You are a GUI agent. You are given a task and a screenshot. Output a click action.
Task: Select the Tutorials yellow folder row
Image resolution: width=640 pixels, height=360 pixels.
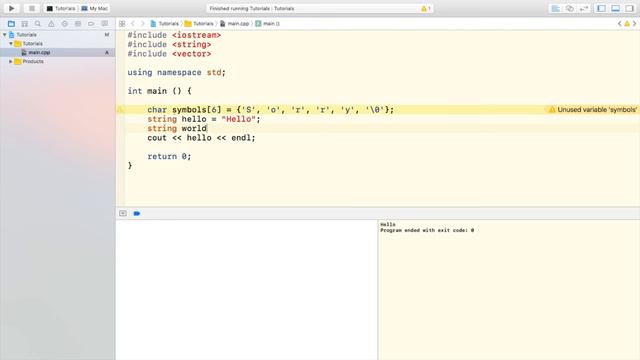[58, 44]
